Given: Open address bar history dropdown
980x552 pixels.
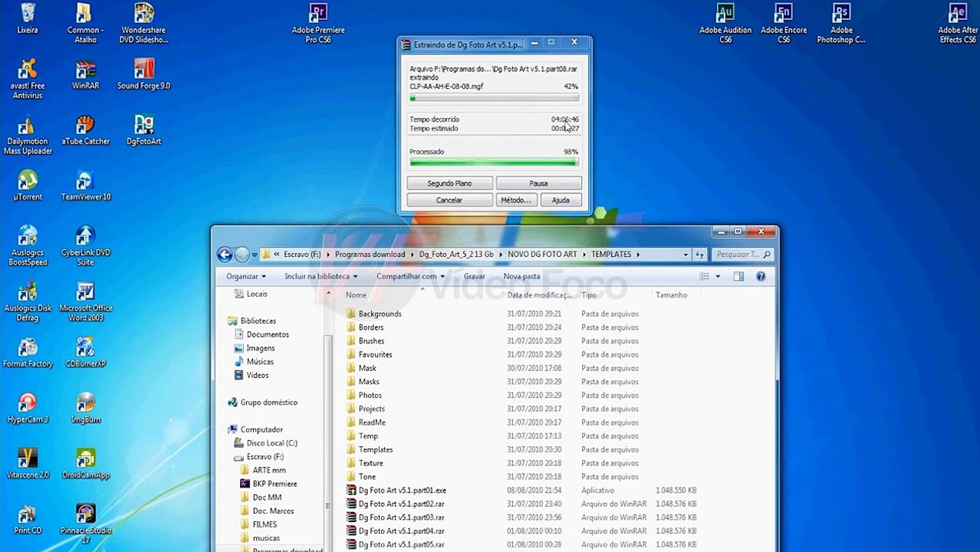Looking at the screenshot, I should pyautogui.click(x=686, y=255).
